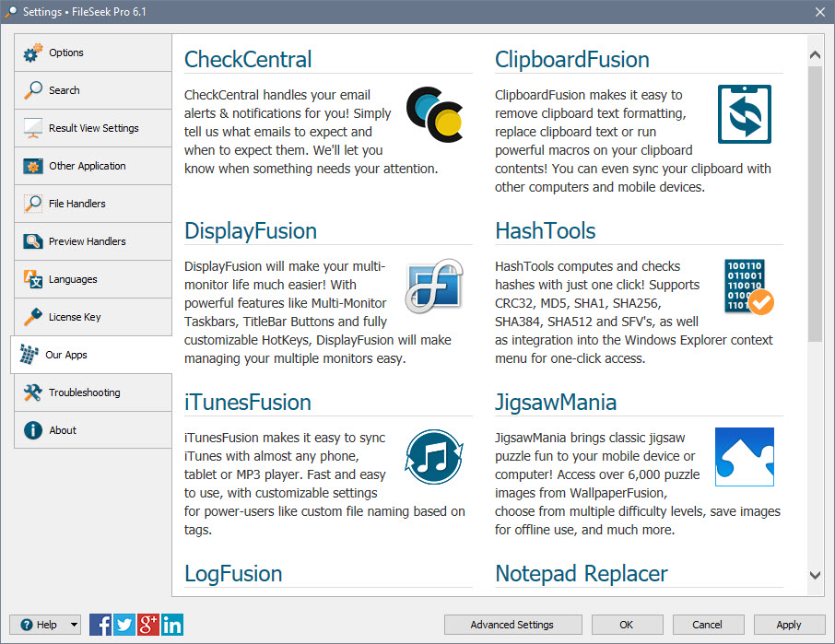Select the Our Apps tab
The height and width of the screenshot is (644, 835).
91,355
